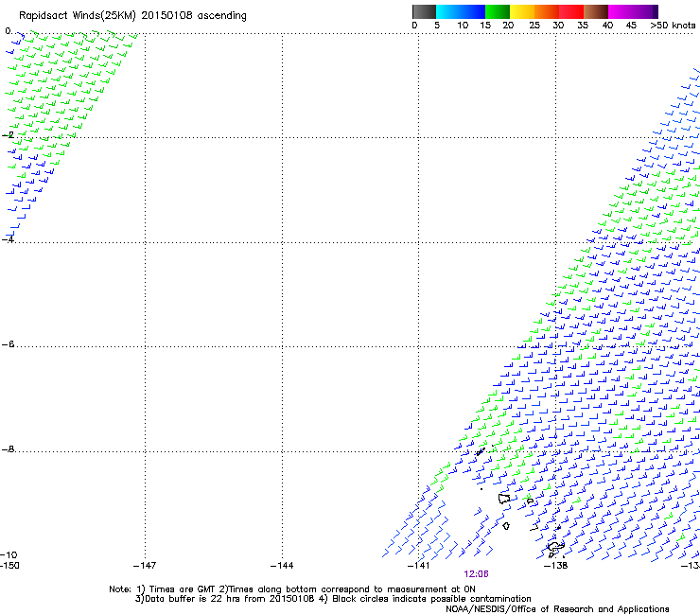Click the '-147' longitude axis label

[145, 566]
